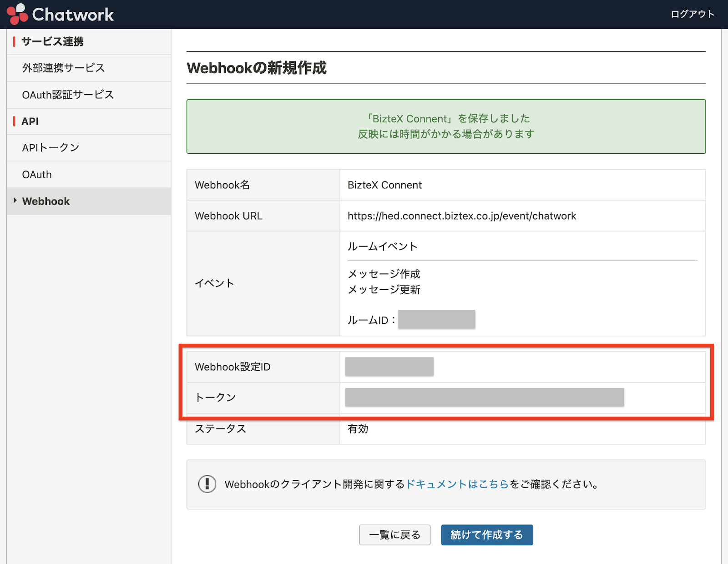Screen dimensions: 728x564
Task: Log out using ログアウト link
Action: [692, 14]
